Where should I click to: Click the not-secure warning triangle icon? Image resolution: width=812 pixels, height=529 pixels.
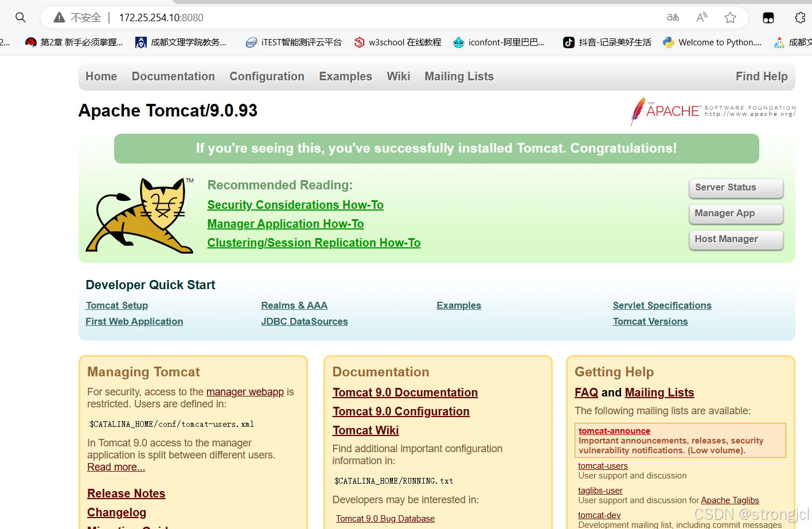59,17
